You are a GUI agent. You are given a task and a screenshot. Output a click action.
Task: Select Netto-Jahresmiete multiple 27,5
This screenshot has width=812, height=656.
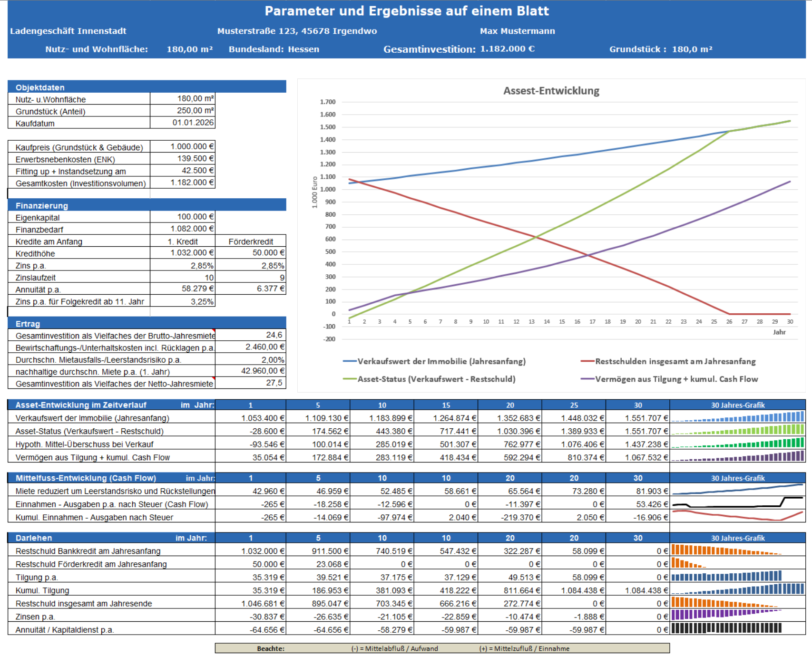click(251, 383)
